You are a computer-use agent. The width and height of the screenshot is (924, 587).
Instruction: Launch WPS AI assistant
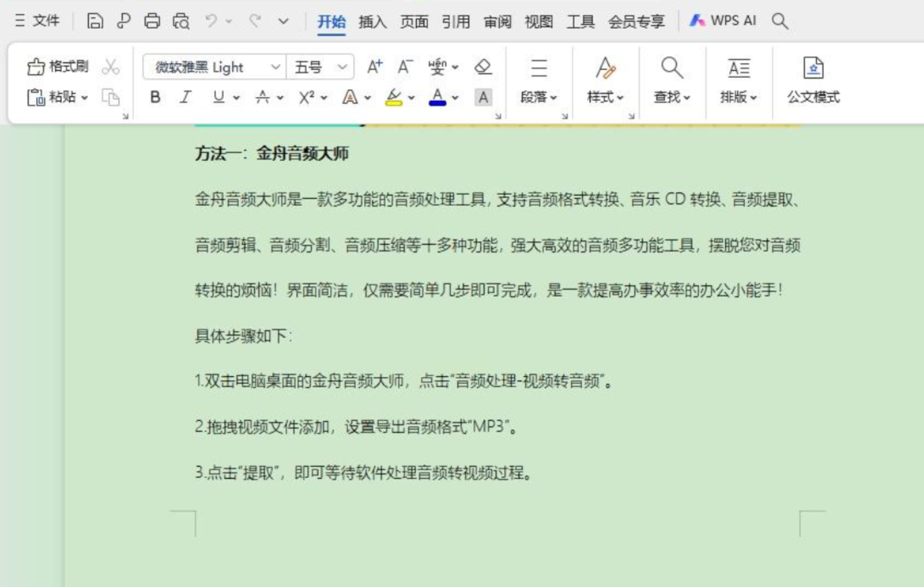point(723,21)
